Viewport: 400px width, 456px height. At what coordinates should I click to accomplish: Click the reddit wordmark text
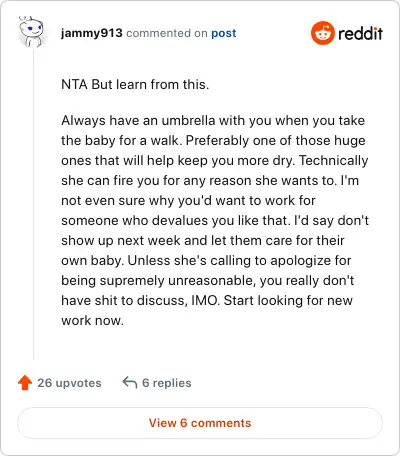pos(360,33)
